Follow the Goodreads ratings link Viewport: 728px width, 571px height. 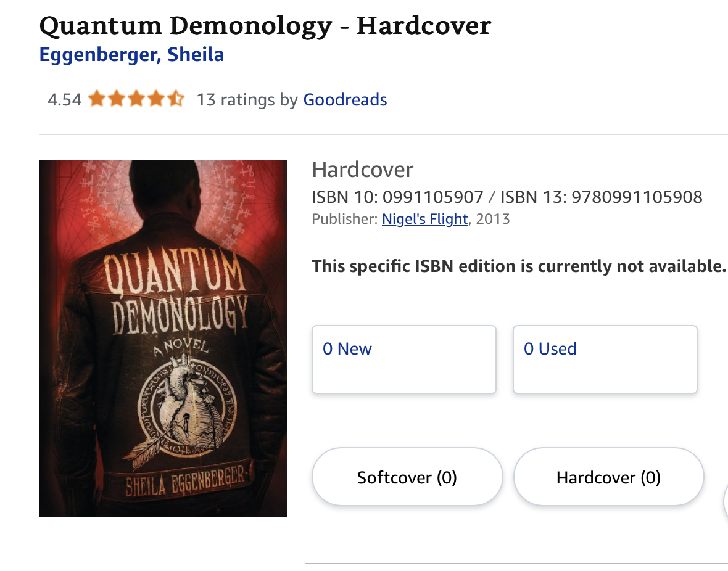(x=345, y=100)
